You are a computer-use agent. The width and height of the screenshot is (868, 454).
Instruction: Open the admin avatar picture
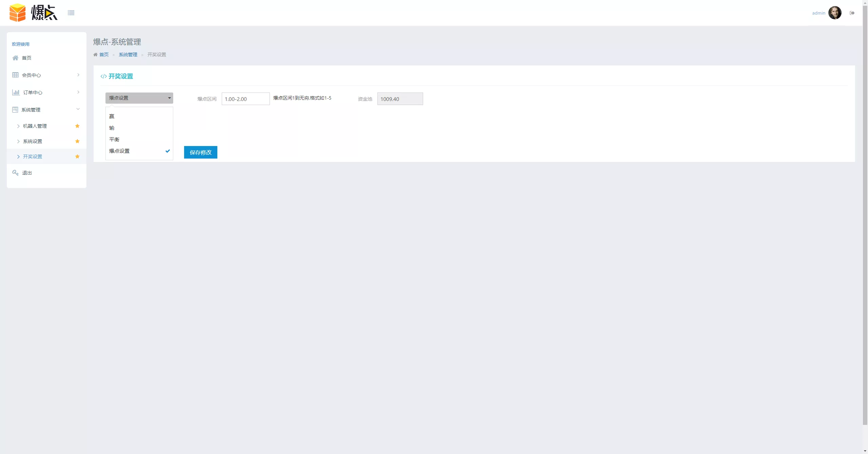click(x=834, y=13)
